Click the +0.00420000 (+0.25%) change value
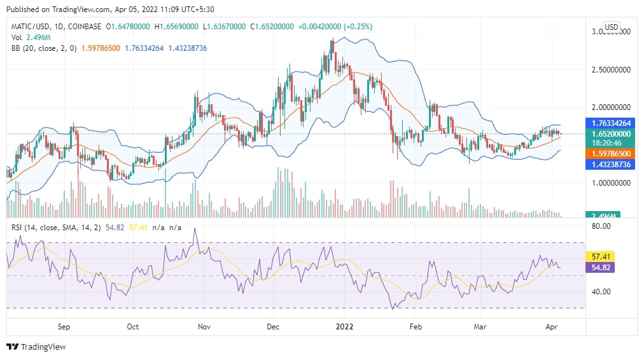Image resolution: width=644 pixels, height=358 pixels. point(335,27)
